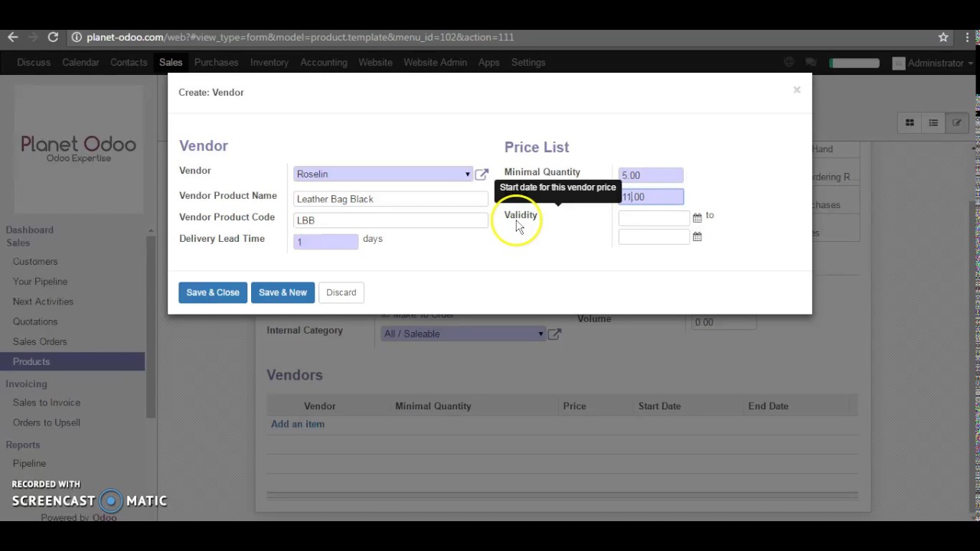Click the Save & New button
The height and width of the screenshot is (551, 980).
283,292
